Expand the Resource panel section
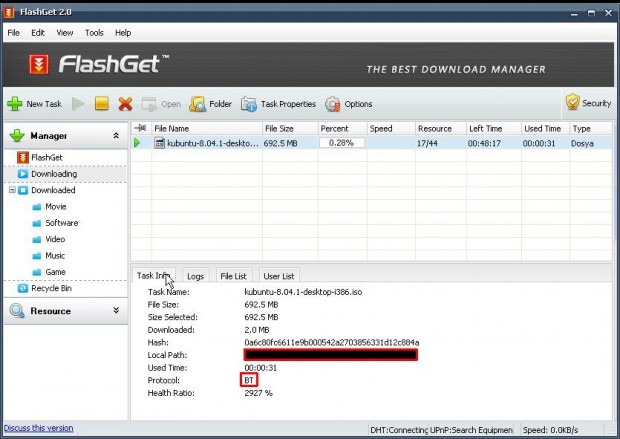620x439 pixels. 115,311
